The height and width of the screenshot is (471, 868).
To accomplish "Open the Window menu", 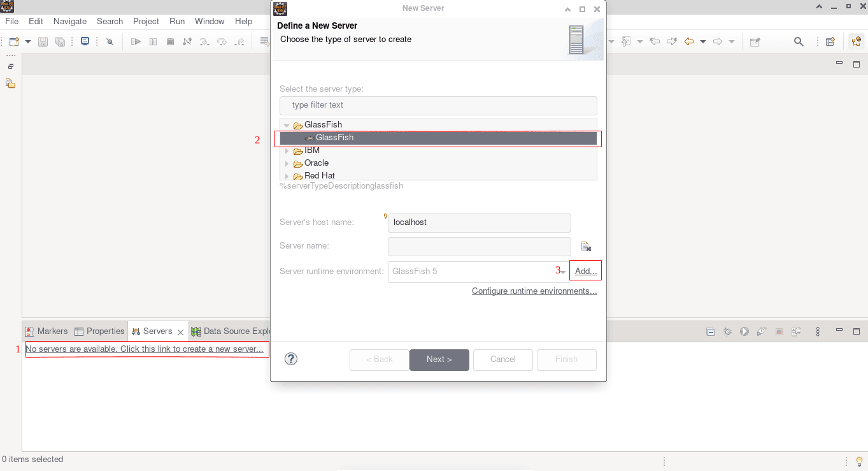I will click(x=210, y=21).
